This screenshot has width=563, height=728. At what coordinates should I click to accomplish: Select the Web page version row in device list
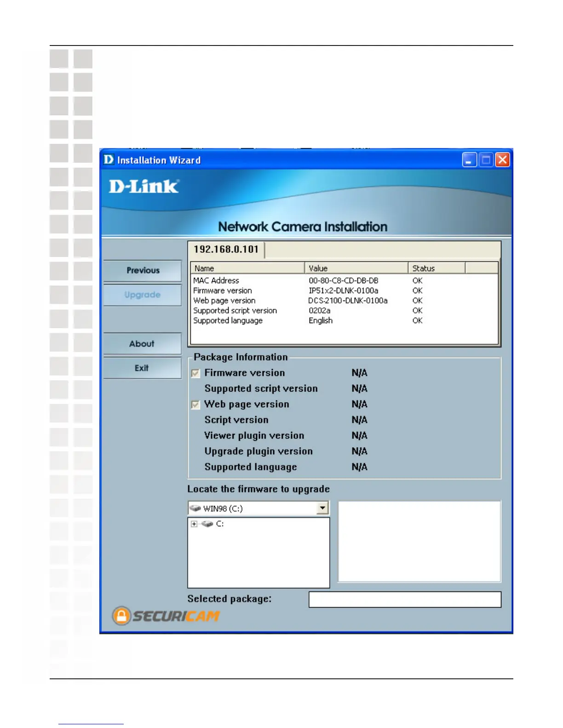(x=344, y=301)
